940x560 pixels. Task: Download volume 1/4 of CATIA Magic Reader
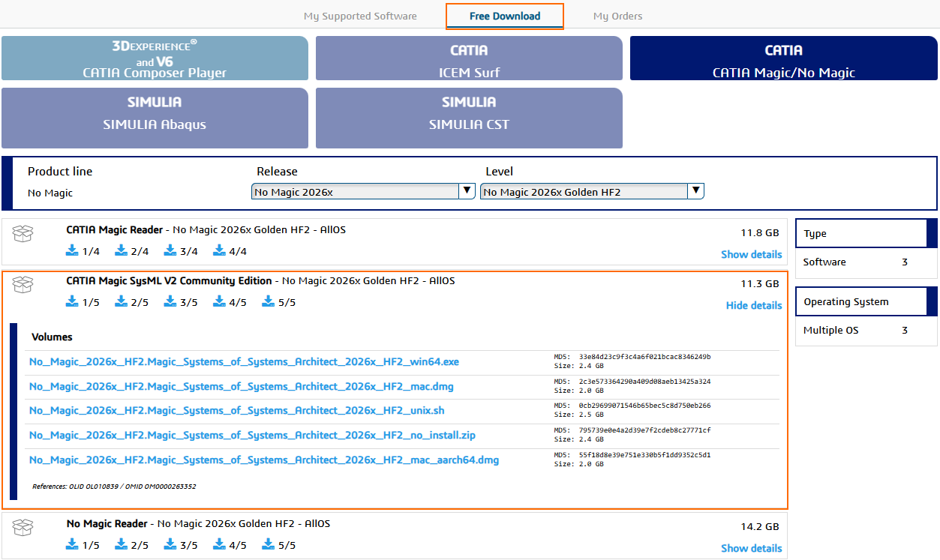point(83,251)
